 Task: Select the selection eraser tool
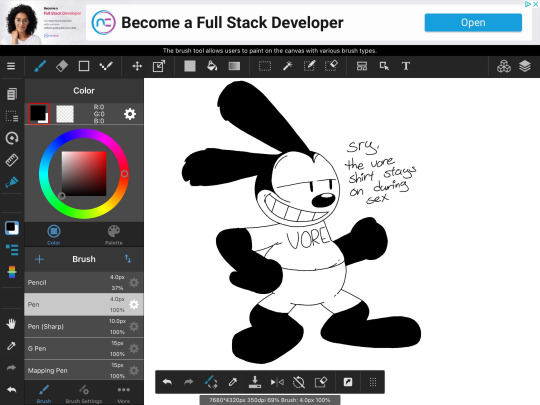point(331,66)
